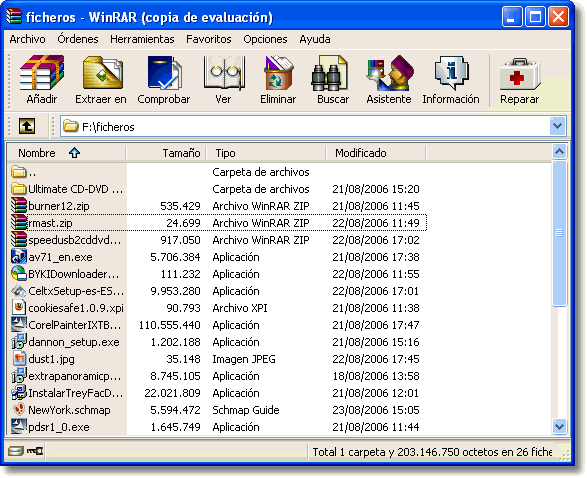Click the scrollbar down arrow
This screenshot has width=587, height=478.
(559, 426)
